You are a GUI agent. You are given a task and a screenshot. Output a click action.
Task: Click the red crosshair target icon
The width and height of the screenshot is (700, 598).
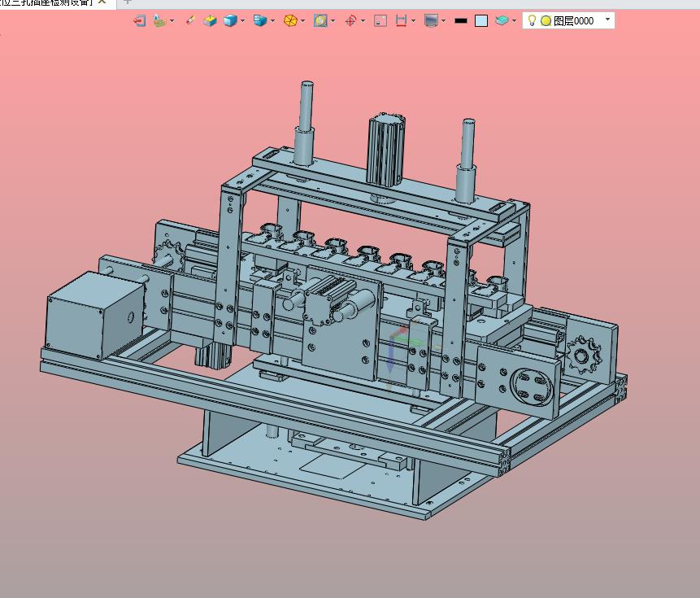[x=351, y=20]
